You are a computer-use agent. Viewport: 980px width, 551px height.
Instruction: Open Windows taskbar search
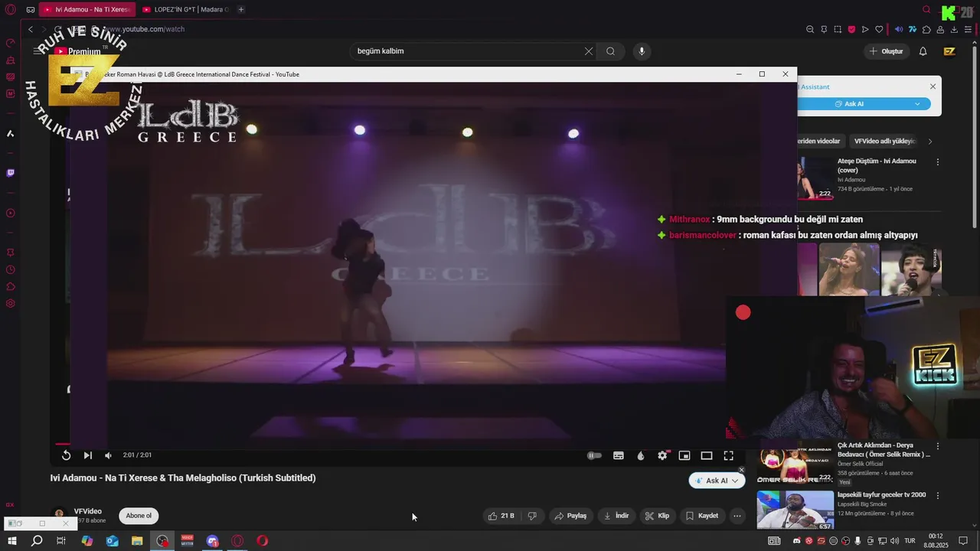[37, 541]
